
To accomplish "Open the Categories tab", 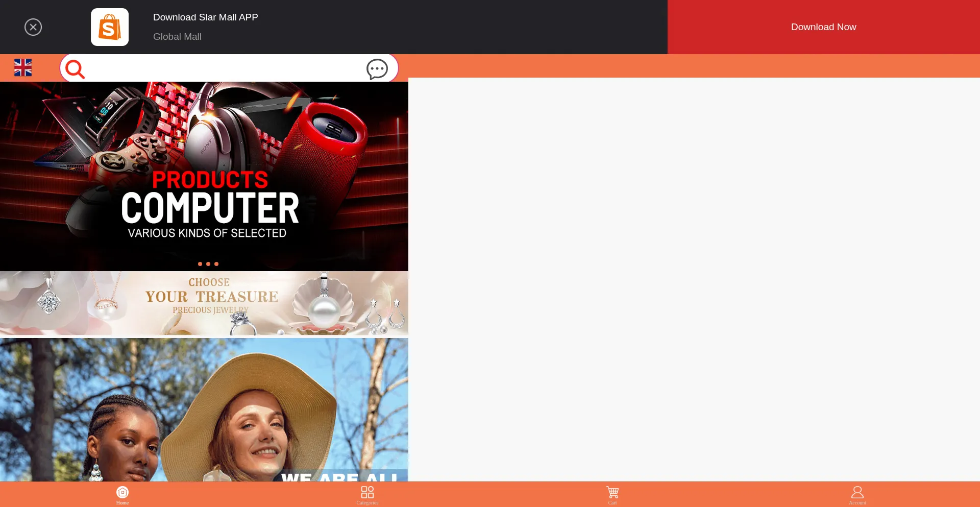I will 367,494.
